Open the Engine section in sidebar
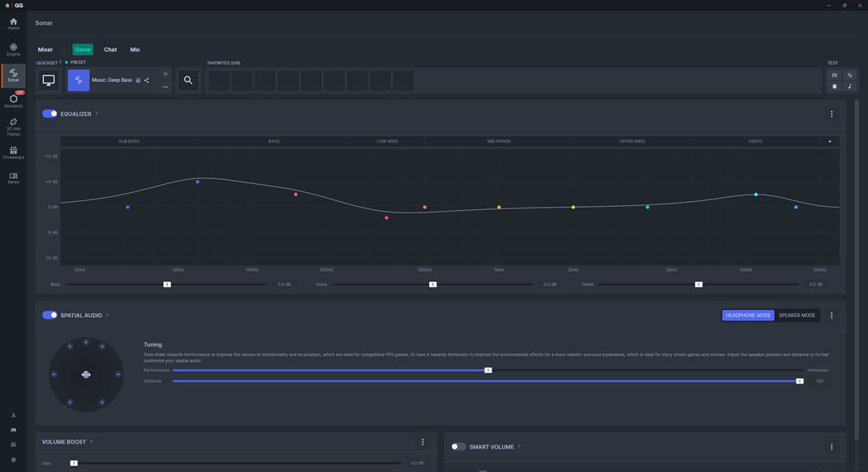868x472 pixels. coord(13,49)
